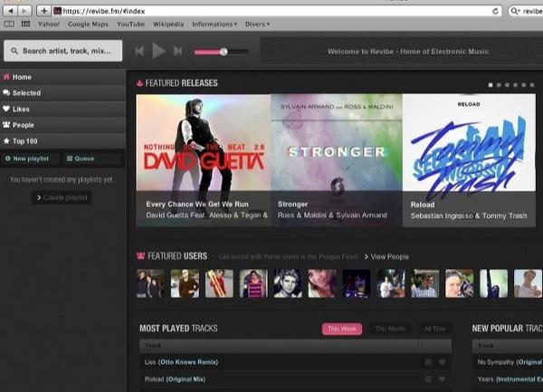Open Yahoo! bookmark
The height and width of the screenshot is (392, 543).
pyautogui.click(x=49, y=24)
